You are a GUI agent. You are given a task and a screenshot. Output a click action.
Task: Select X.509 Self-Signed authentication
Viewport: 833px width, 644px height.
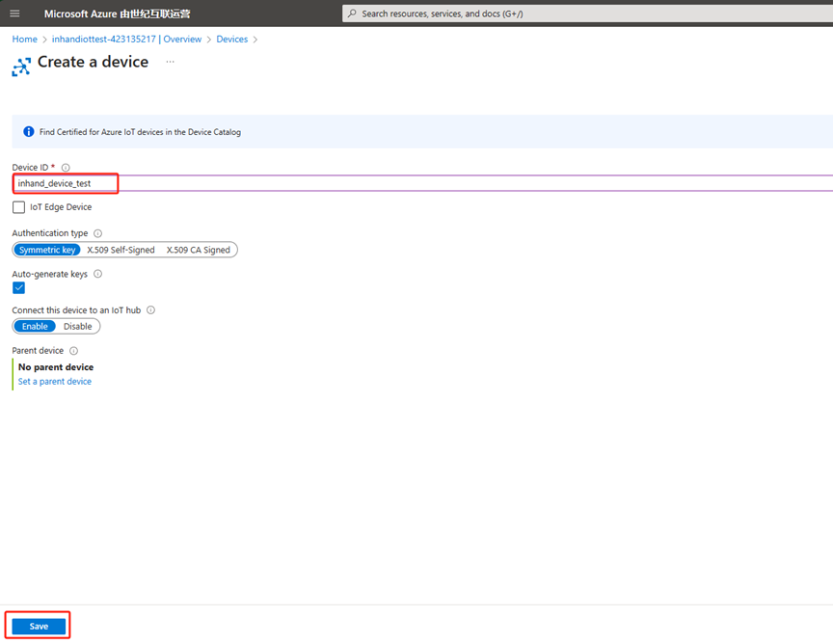pyautogui.click(x=121, y=250)
